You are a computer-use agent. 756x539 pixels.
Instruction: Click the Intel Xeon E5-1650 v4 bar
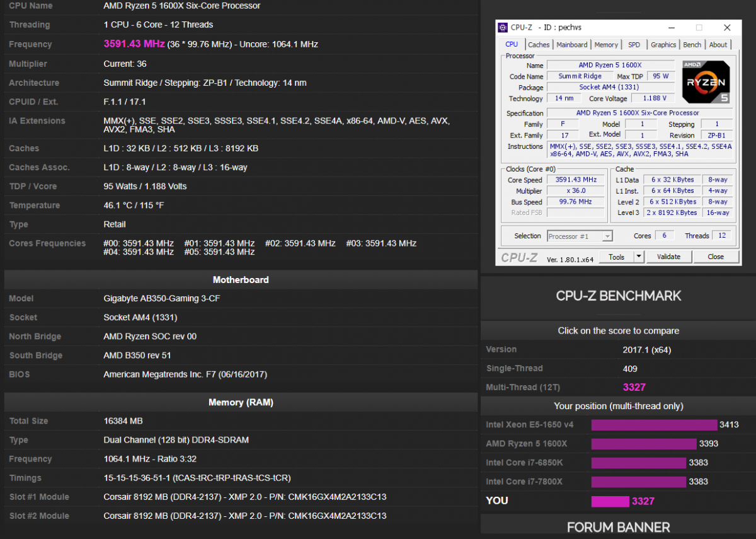point(654,425)
